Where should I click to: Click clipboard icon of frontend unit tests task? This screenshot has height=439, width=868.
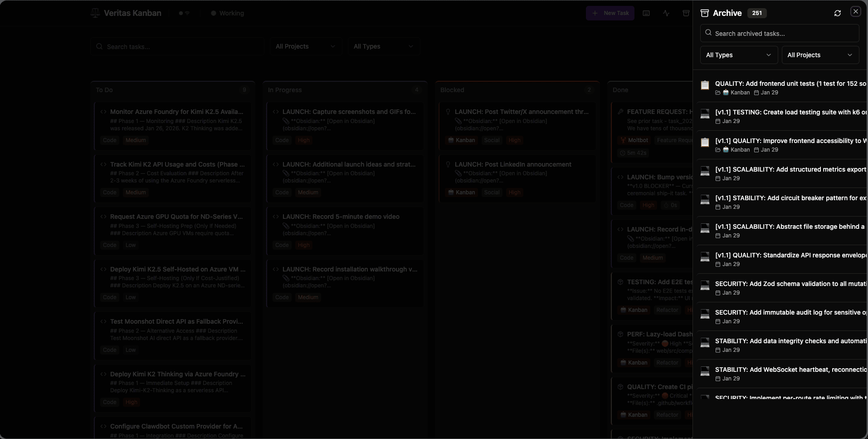coord(705,85)
